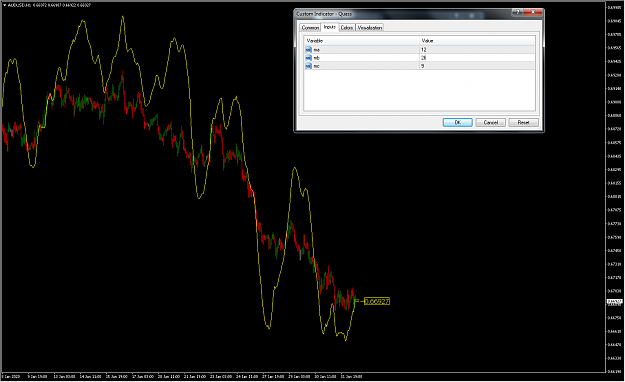
Task: Click the dialog help question-mark button
Action: pyautogui.click(x=517, y=12)
